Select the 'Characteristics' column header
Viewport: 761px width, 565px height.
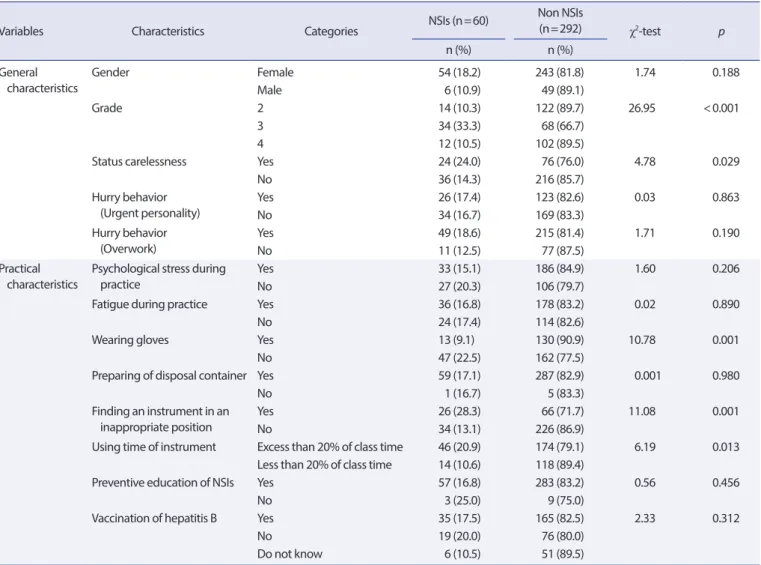pos(167,32)
